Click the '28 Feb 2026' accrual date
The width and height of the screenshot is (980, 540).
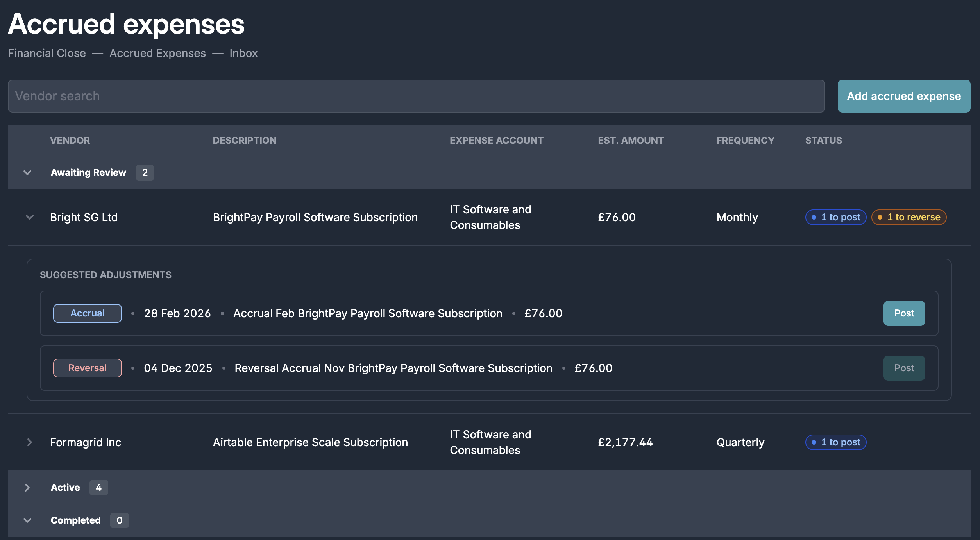(x=177, y=313)
